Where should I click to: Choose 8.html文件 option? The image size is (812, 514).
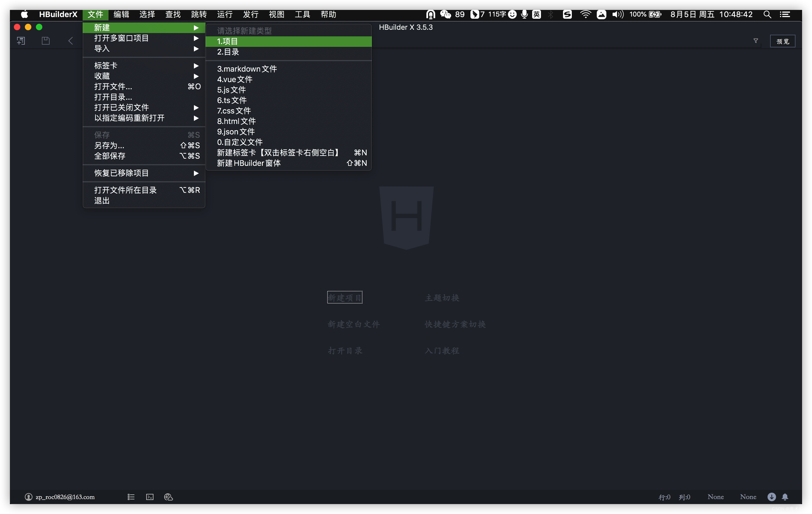[x=289, y=121]
